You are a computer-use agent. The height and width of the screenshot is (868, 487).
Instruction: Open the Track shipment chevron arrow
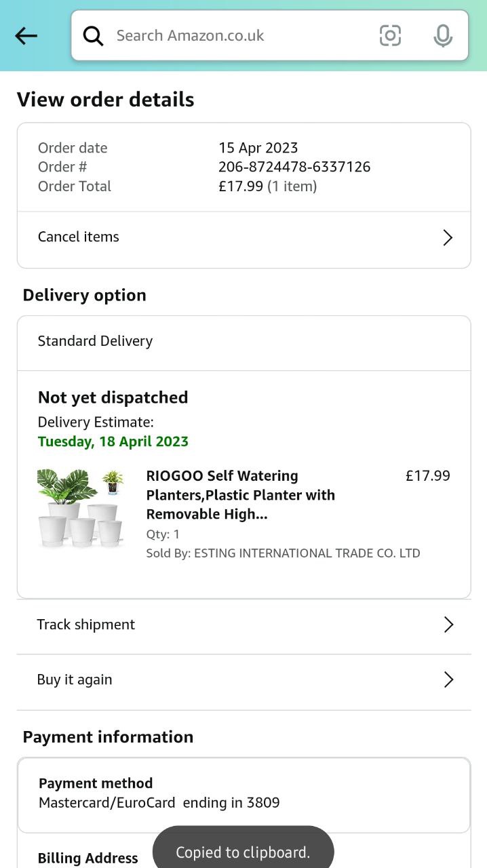448,625
